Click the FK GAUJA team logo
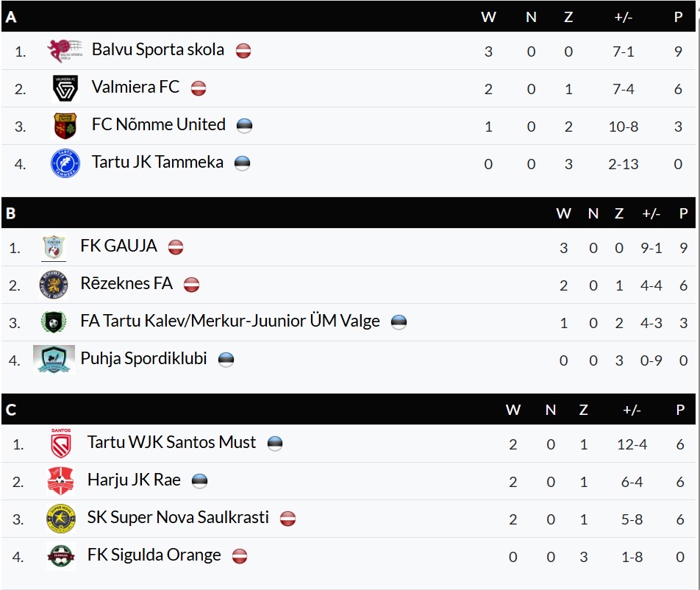Image resolution: width=700 pixels, height=590 pixels. point(54,247)
